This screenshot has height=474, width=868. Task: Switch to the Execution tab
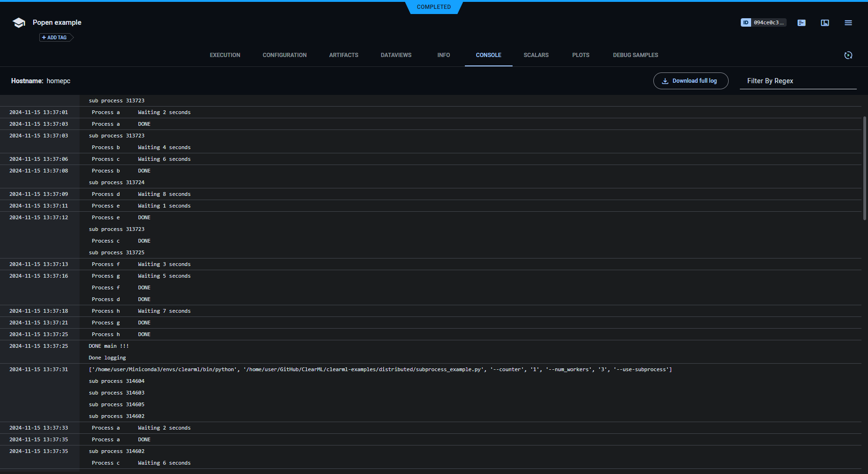click(225, 55)
